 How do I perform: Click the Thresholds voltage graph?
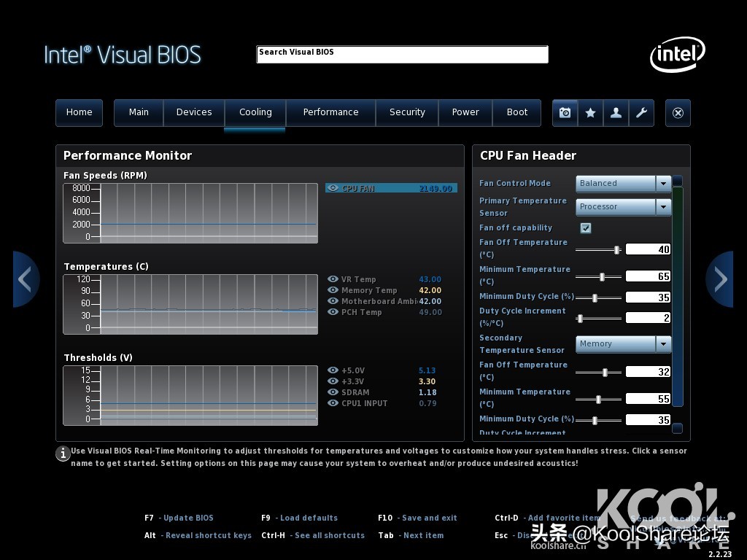190,395
